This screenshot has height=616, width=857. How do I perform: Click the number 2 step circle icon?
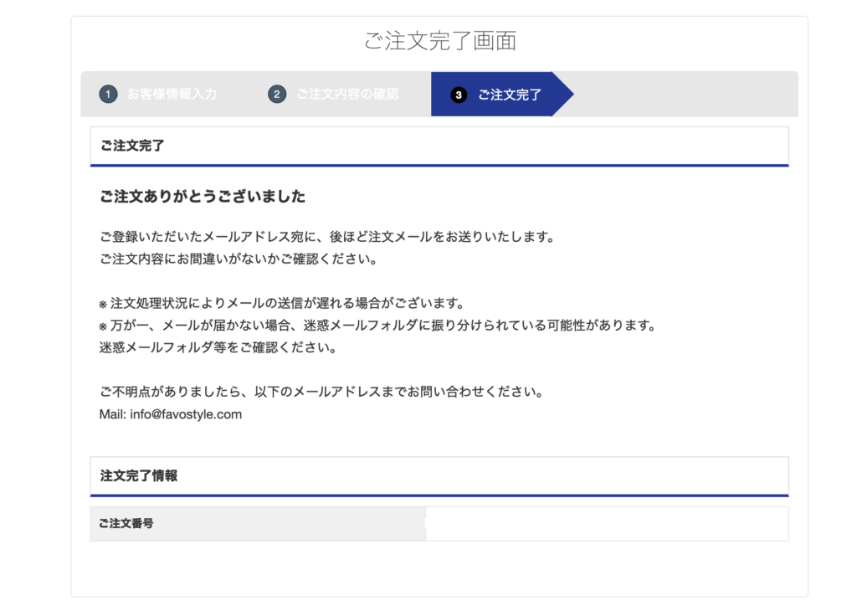(x=277, y=94)
